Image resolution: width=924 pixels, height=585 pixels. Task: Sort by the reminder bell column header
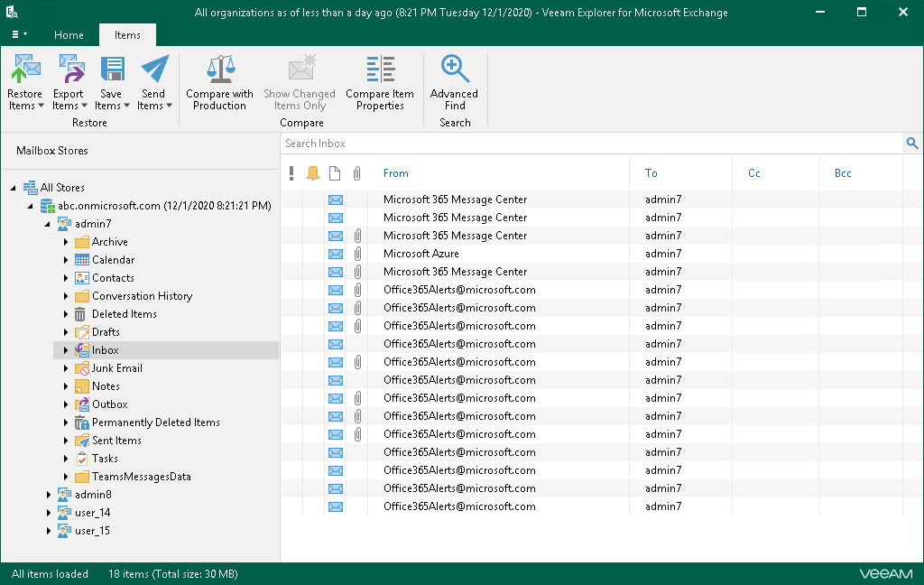pyautogui.click(x=313, y=173)
